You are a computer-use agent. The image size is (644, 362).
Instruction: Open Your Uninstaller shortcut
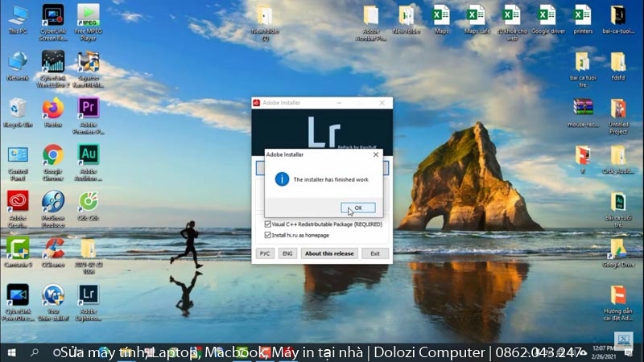point(53,302)
